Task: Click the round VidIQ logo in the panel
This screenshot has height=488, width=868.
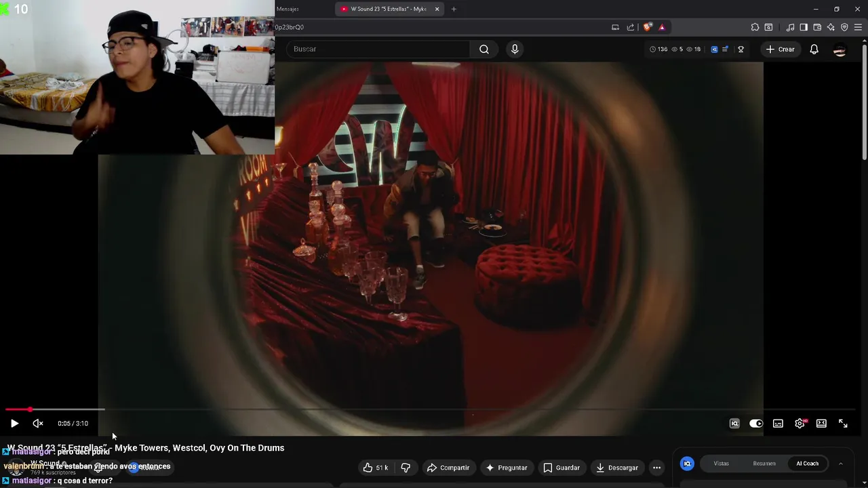Action: [x=687, y=464]
